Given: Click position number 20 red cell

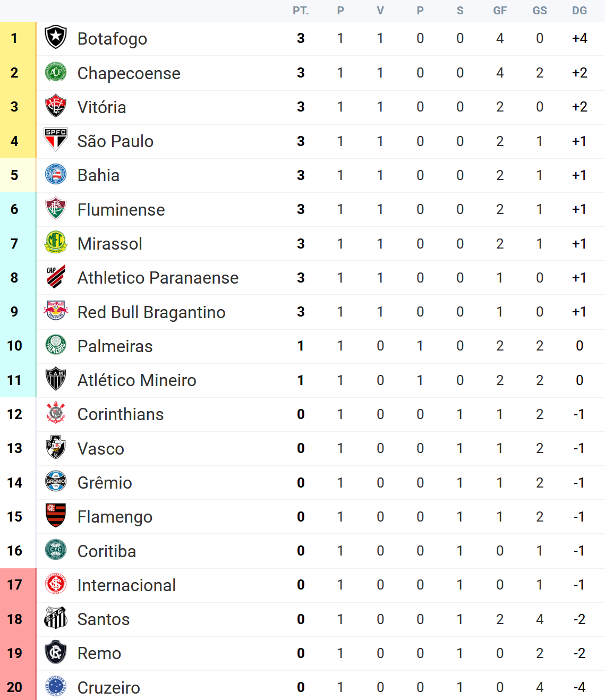Looking at the screenshot, I should [x=14, y=687].
